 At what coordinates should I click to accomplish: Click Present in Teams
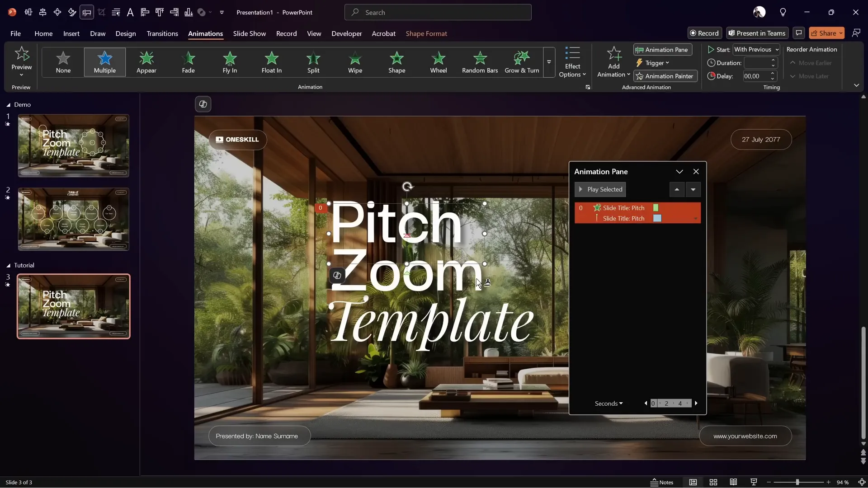(757, 33)
